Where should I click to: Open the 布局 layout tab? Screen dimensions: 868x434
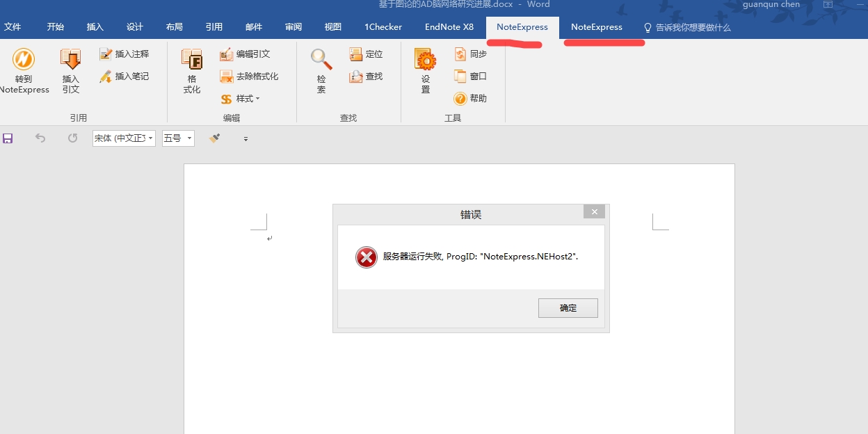point(175,27)
